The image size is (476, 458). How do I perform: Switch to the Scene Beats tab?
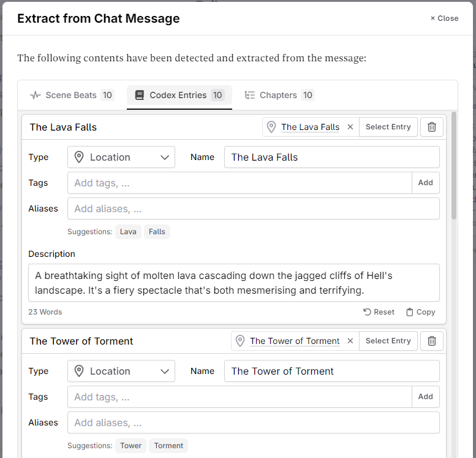point(72,95)
